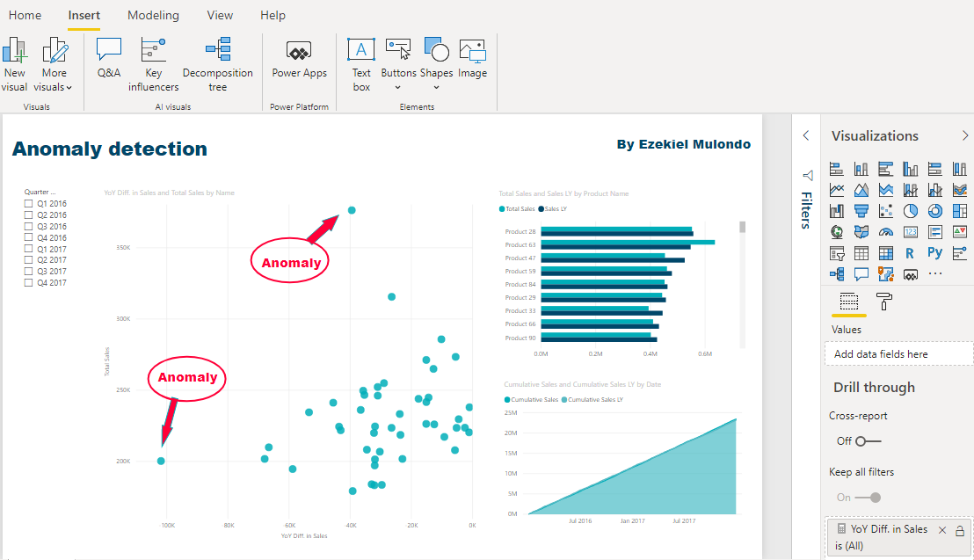974x560 pixels.
Task: Select the slicer visual icon
Action: point(837,252)
